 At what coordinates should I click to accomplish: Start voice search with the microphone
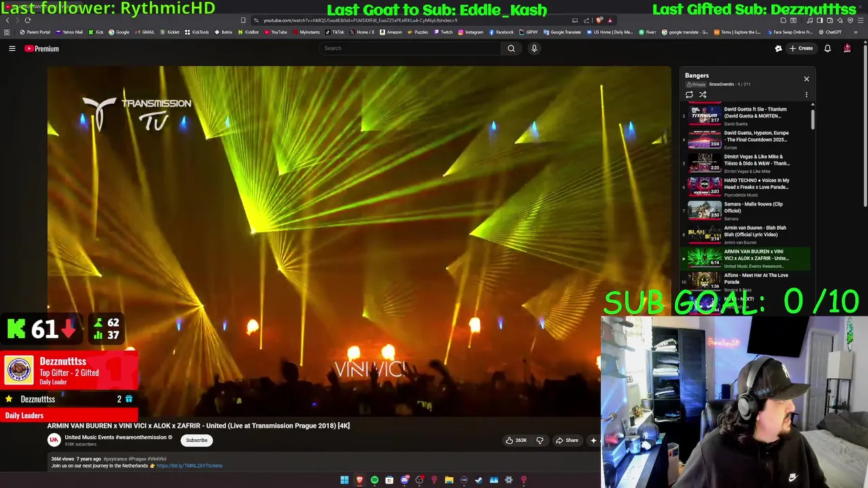tap(534, 48)
